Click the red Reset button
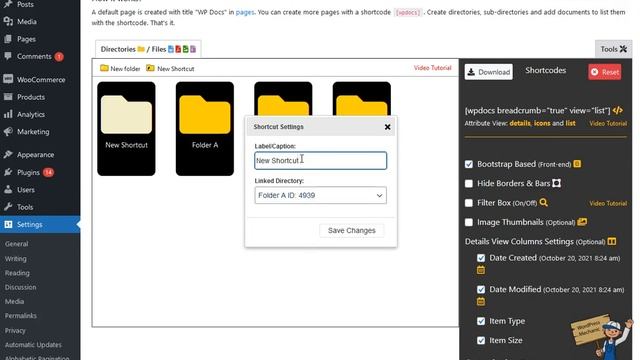Screen dimensions: 640x360 (x=605, y=72)
